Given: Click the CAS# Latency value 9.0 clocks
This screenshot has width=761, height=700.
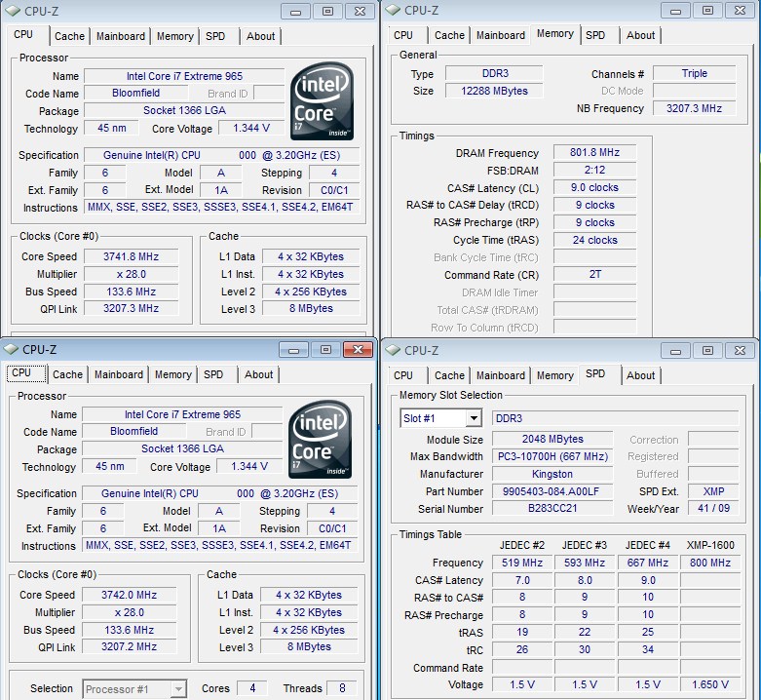Looking at the screenshot, I should pyautogui.click(x=594, y=187).
